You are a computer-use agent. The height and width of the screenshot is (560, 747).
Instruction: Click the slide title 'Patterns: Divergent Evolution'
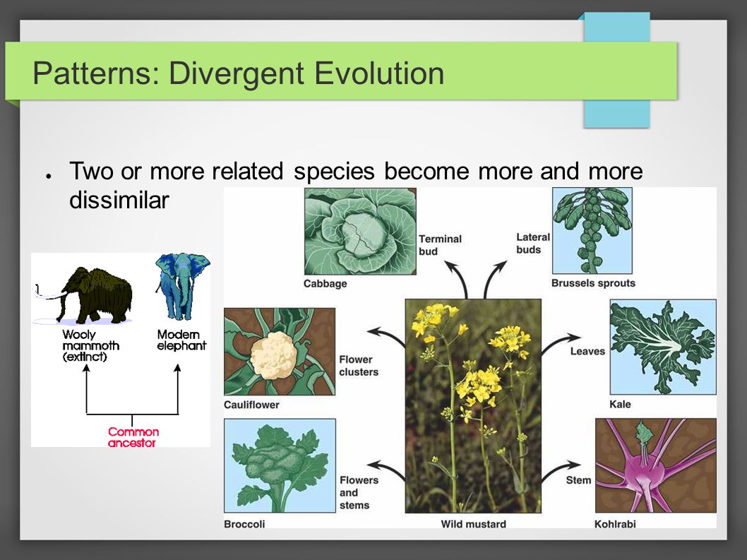(238, 73)
